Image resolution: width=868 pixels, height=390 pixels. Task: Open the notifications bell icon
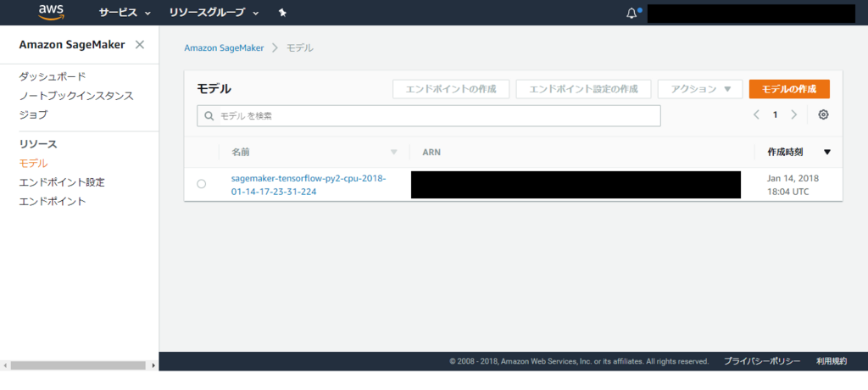click(x=632, y=14)
